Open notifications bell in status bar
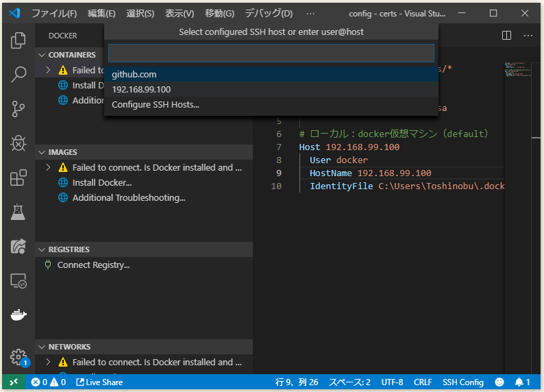Image resolution: width=544 pixels, height=392 pixels. [x=522, y=382]
